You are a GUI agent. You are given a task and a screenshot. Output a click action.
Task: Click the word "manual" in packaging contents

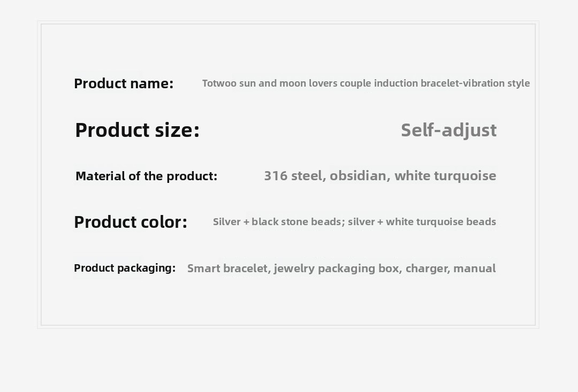coord(474,268)
